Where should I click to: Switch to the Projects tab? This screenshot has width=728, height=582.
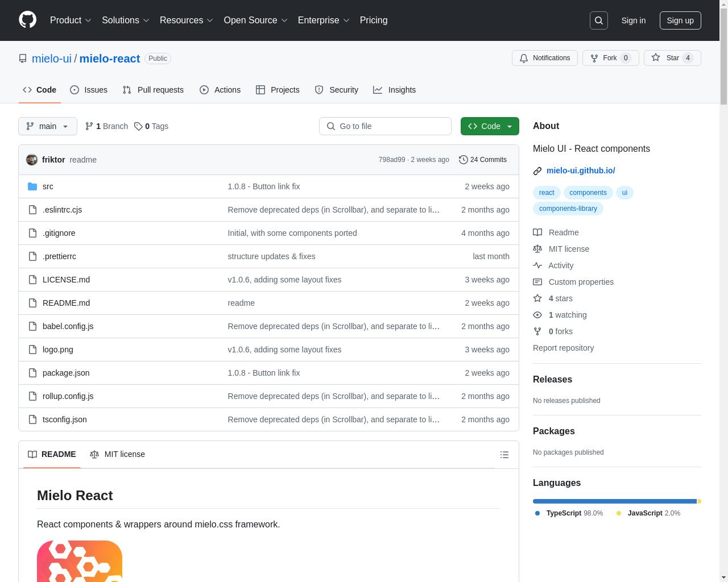point(278,90)
